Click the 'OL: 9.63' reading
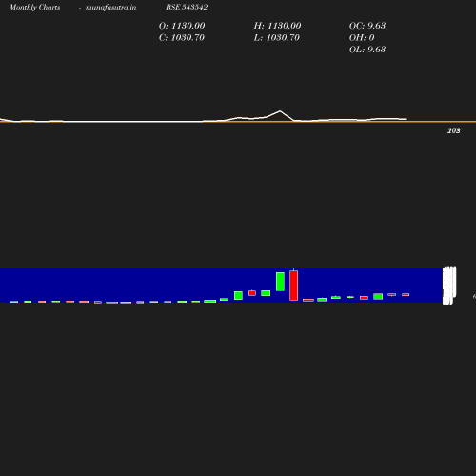Screen dimensions: 476x476 (367, 50)
